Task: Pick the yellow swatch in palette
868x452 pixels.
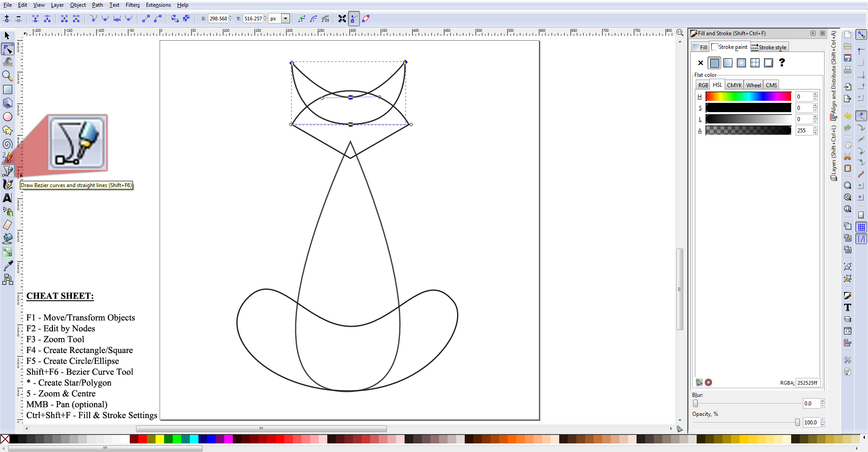Action: click(160, 439)
